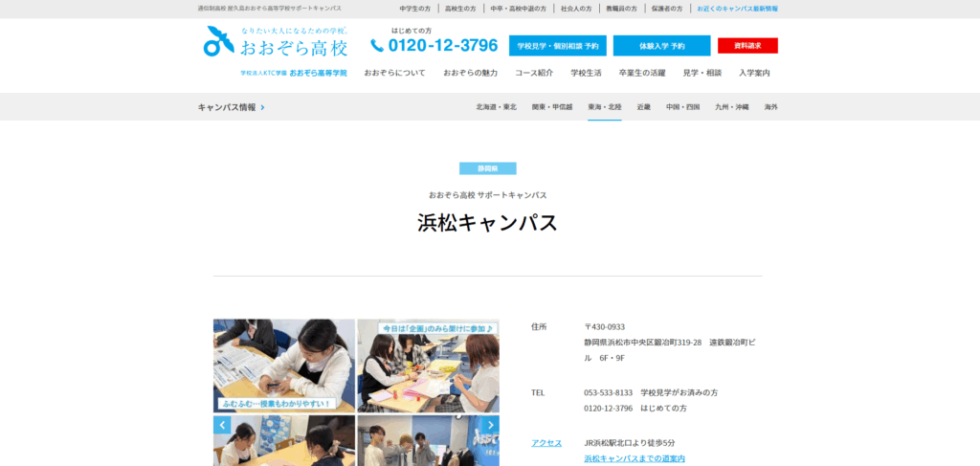This screenshot has width=980, height=466.
Task: Open the 入学案内 navigation menu
Action: coord(754,73)
